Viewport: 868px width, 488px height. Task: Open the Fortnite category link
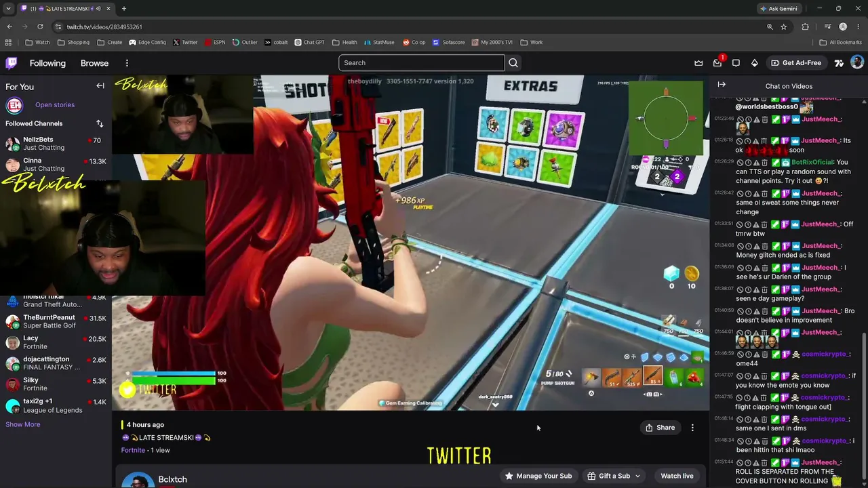coord(133,450)
